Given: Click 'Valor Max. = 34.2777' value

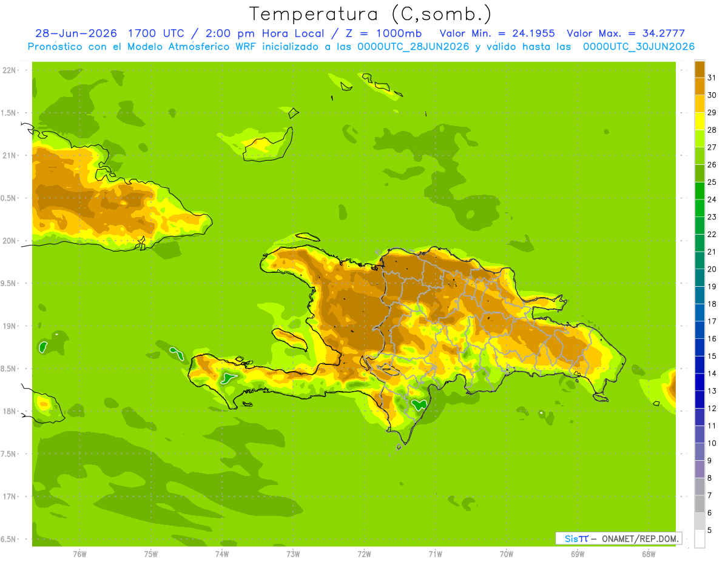Looking at the screenshot, I should [x=625, y=33].
